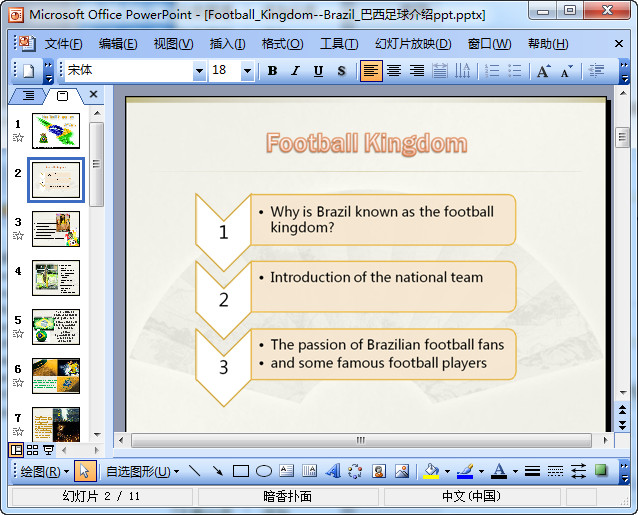Toggle numbered list

pyautogui.click(x=492, y=71)
